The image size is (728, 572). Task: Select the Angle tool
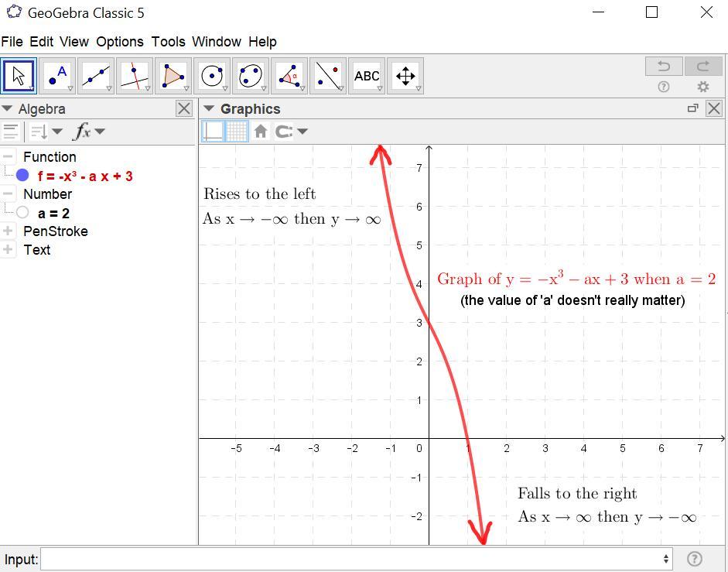[289, 76]
